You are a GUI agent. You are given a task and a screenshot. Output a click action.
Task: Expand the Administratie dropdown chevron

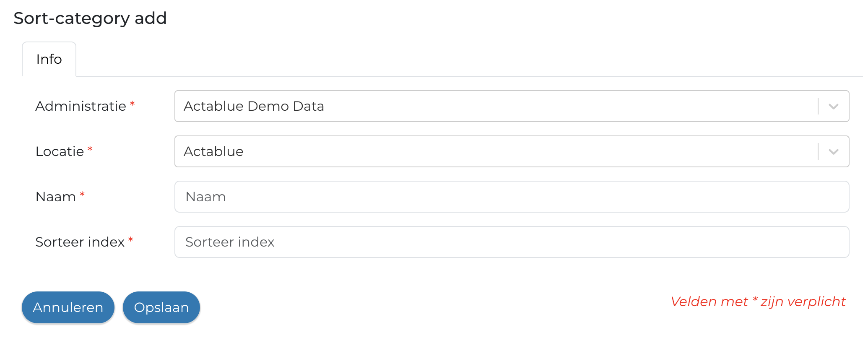point(833,107)
